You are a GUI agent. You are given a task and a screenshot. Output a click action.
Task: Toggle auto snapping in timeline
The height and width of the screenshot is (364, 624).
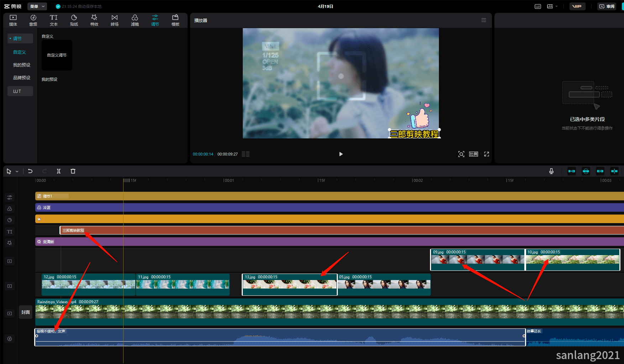point(586,171)
